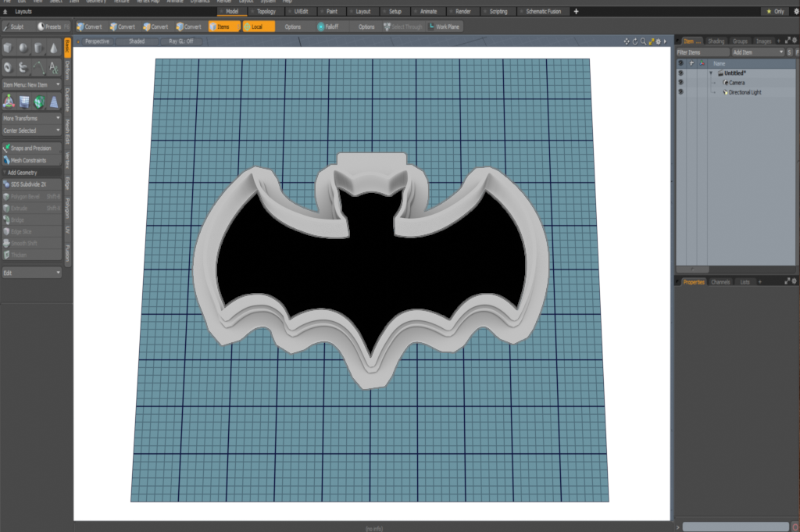
Task: Toggle visibility of the Directional Light
Action: point(680,92)
